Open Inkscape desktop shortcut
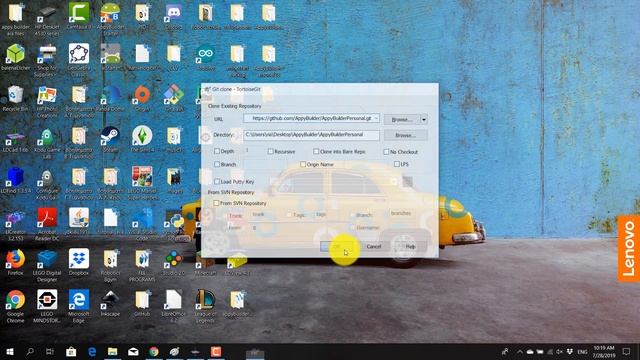The image size is (640, 360). click(110, 303)
